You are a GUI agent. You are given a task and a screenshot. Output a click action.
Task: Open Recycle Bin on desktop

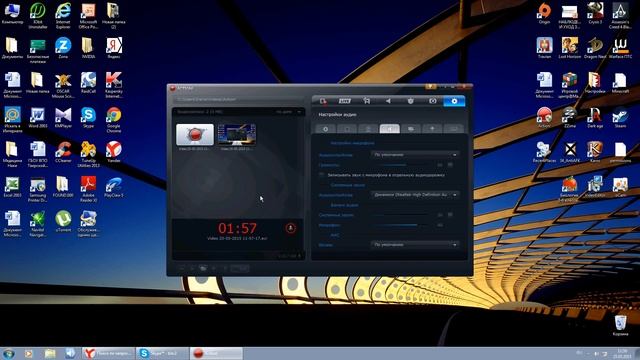click(x=620, y=326)
